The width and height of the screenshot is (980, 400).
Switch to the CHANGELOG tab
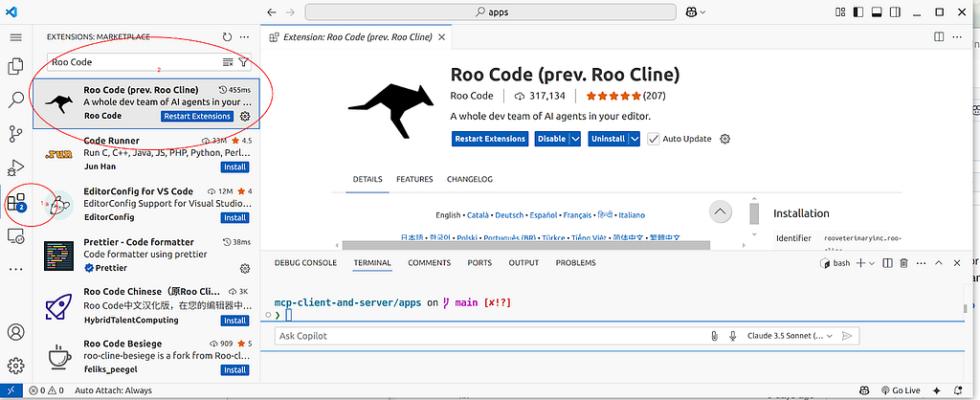tap(469, 179)
